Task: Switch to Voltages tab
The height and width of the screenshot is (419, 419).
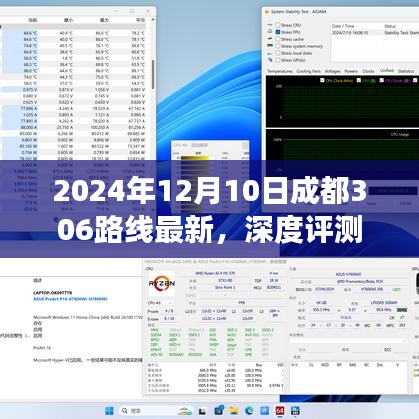Action: 332,71
